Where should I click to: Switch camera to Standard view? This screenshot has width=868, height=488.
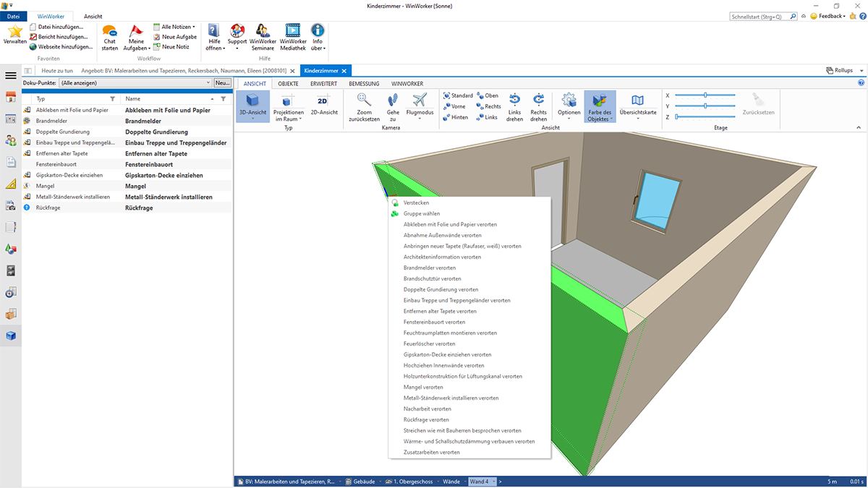[x=457, y=95]
